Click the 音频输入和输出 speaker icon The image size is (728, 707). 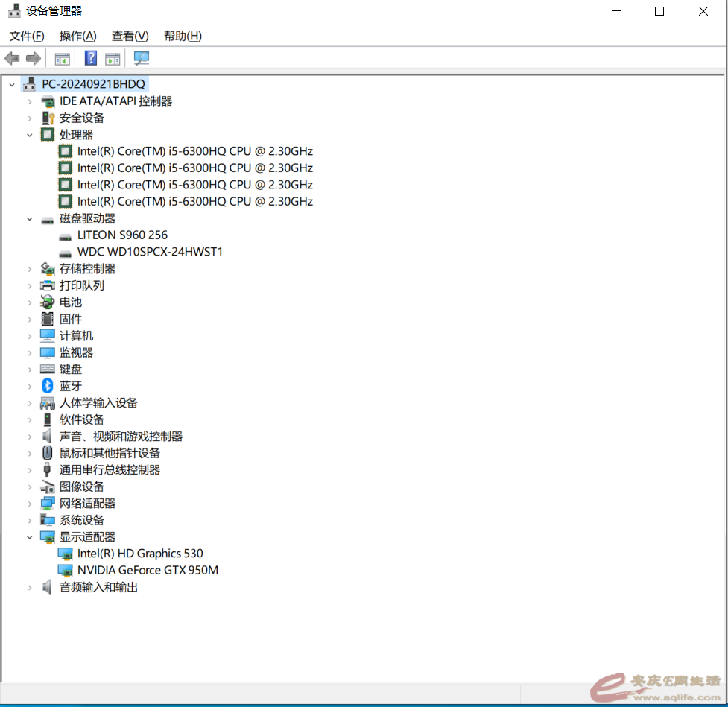point(48,587)
